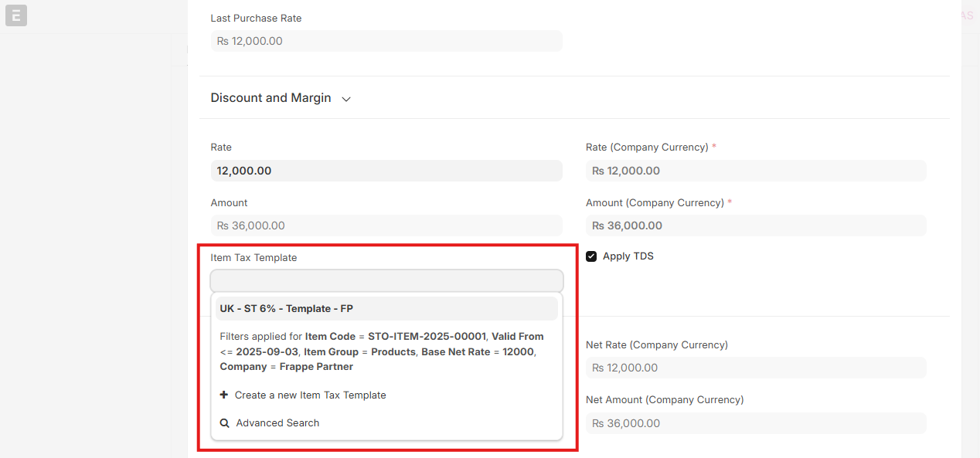Open the Item Tax Template combo box

(386, 280)
